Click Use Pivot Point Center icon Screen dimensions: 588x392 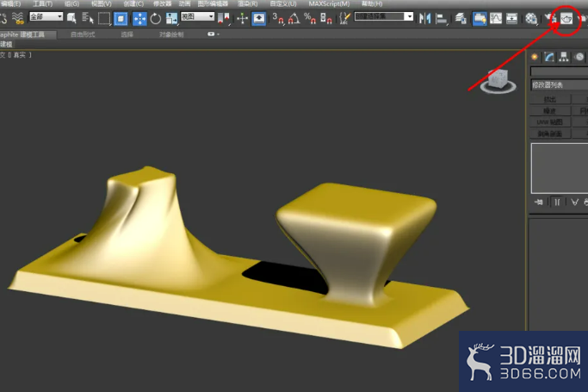(224, 18)
